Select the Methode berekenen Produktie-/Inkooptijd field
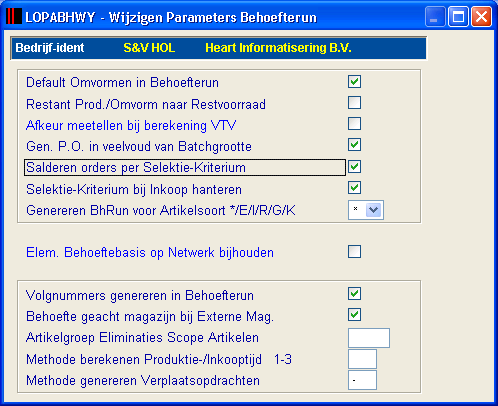This screenshot has height=406, width=498. (x=362, y=359)
